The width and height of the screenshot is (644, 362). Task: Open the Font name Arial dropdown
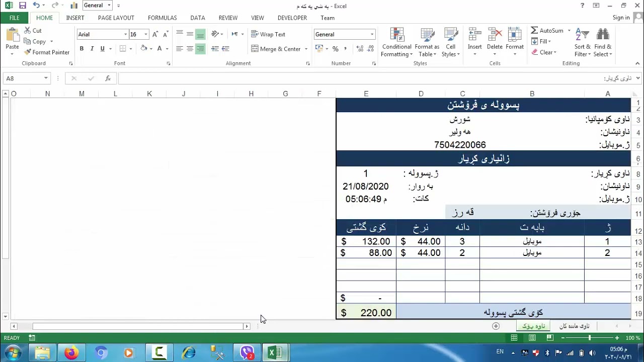point(126,34)
